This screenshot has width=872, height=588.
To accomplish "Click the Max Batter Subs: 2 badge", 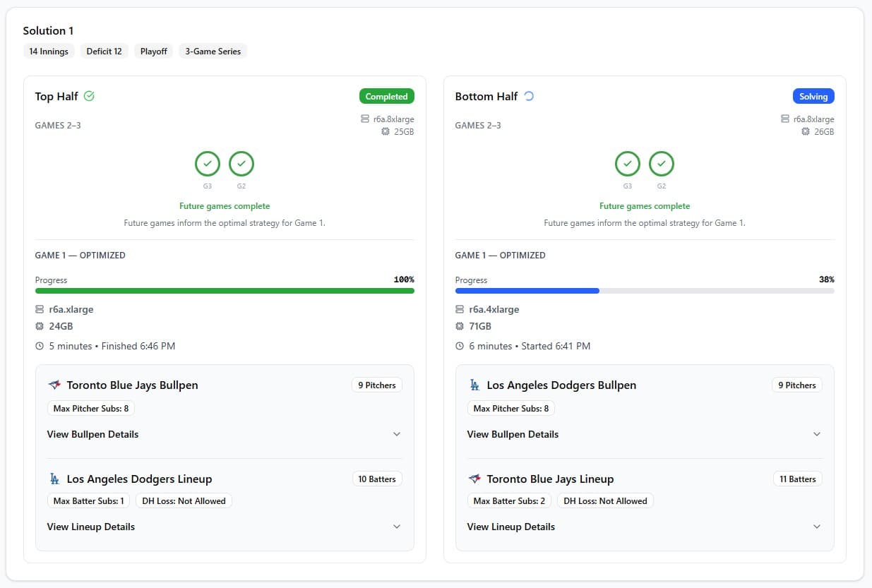I will 509,501.
